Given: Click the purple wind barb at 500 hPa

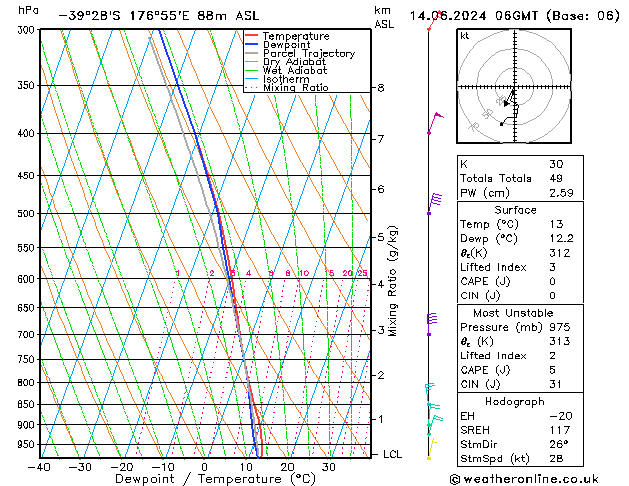Looking at the screenshot, I should 435,203.
